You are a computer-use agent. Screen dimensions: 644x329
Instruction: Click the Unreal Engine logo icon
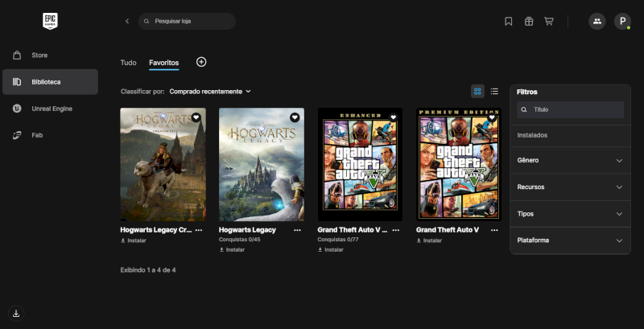coord(17,109)
